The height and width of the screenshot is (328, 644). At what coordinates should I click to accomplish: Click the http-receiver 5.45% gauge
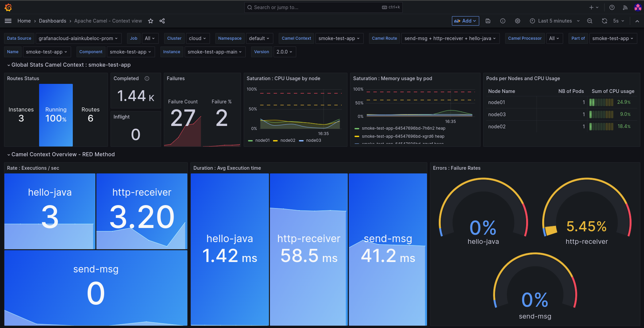[587, 212]
